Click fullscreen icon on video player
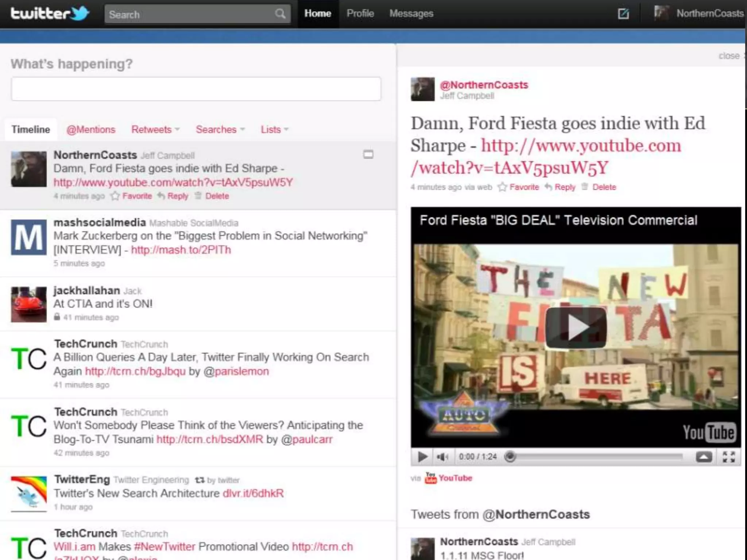Viewport: 747px width, 560px height. [728, 456]
